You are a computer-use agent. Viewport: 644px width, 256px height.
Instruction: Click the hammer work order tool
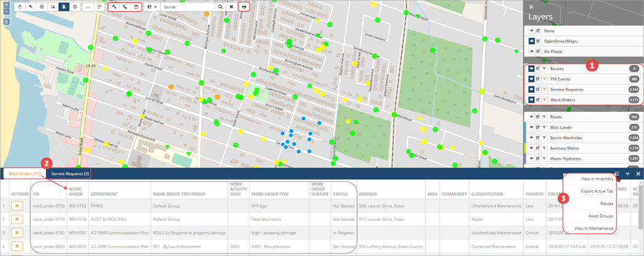(x=114, y=6)
